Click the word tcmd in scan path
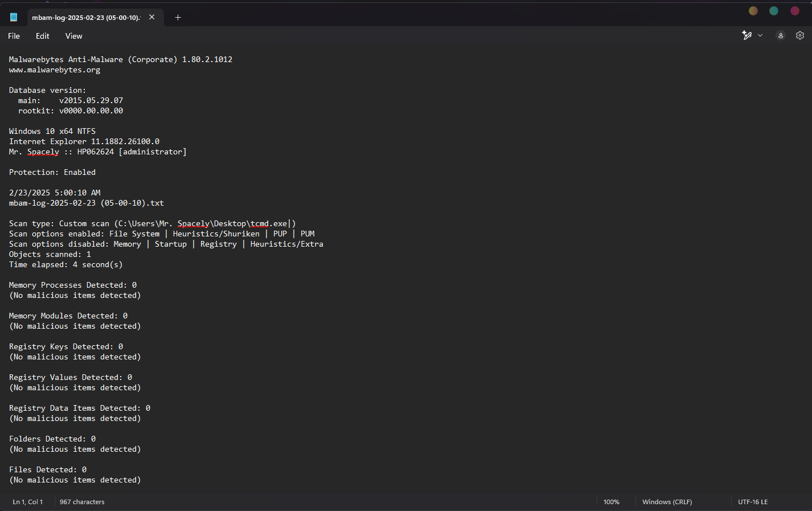Viewport: 812px width, 511px height. tap(260, 223)
